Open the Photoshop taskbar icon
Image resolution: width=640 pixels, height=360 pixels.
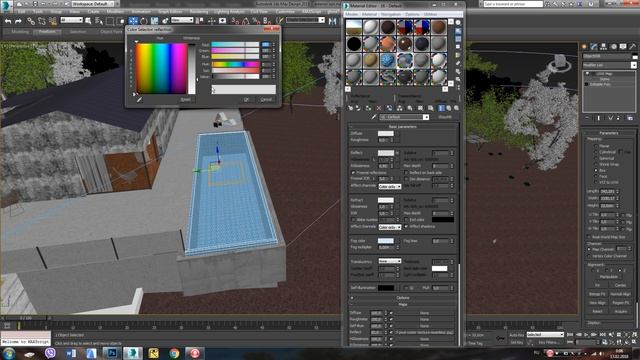[112, 353]
